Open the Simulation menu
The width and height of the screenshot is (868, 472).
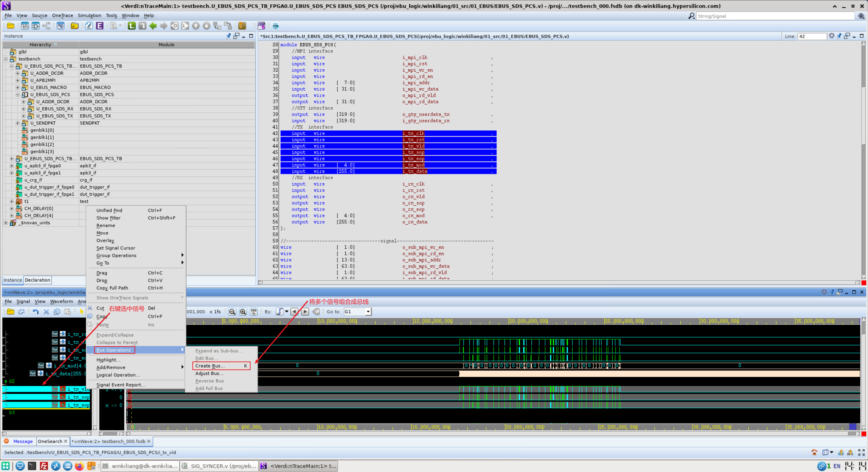pyautogui.click(x=89, y=16)
